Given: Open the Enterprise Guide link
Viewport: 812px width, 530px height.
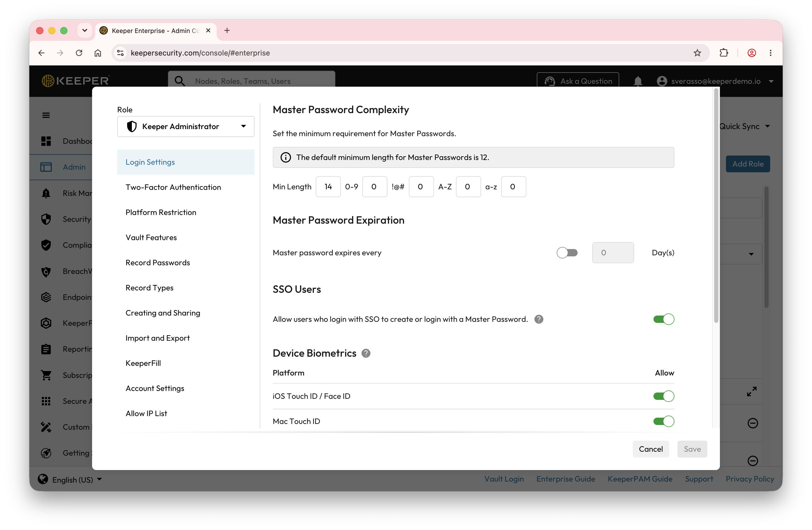Looking at the screenshot, I should [x=566, y=479].
